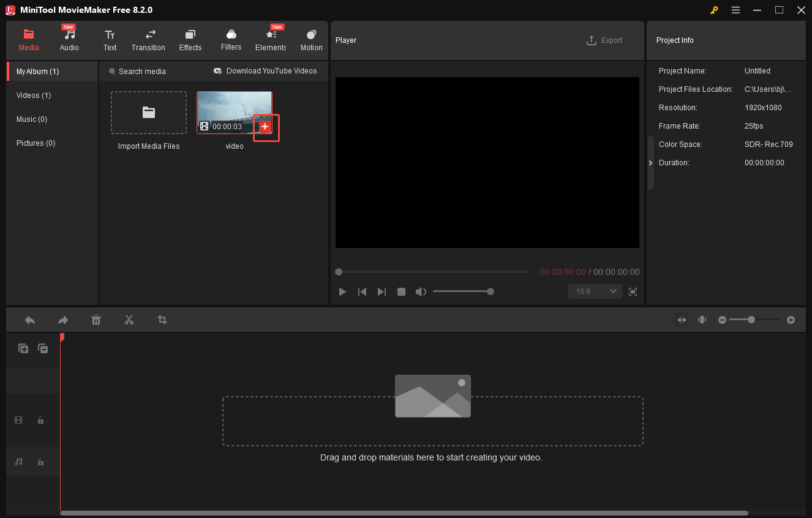The height and width of the screenshot is (518, 812).
Task: Open the Filters tab
Action: pyautogui.click(x=231, y=40)
